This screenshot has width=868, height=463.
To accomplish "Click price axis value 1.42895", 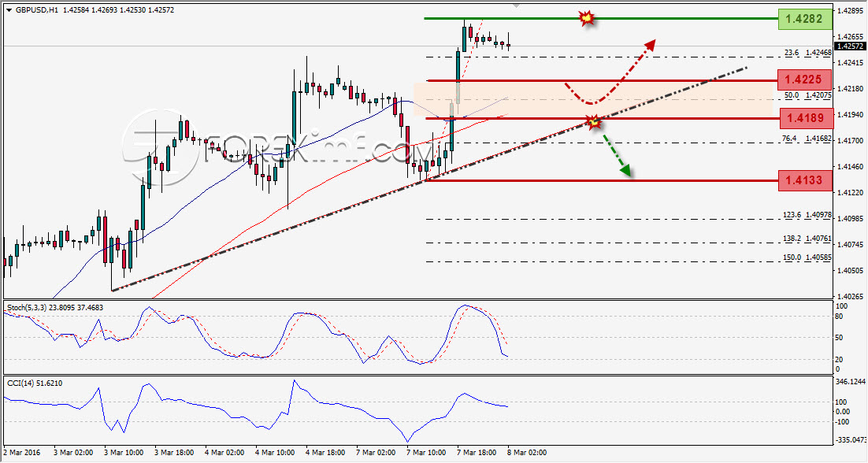I will tap(851, 10).
